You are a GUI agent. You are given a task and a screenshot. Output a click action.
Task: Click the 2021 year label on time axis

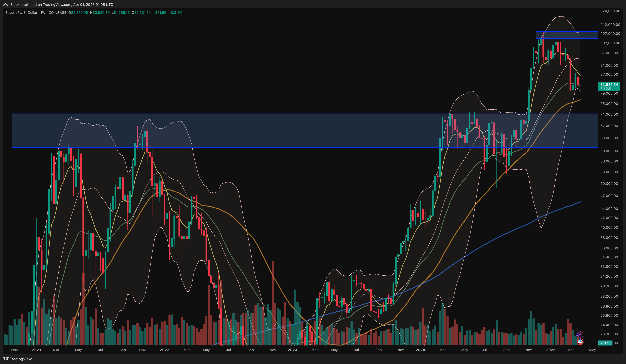tap(36, 350)
